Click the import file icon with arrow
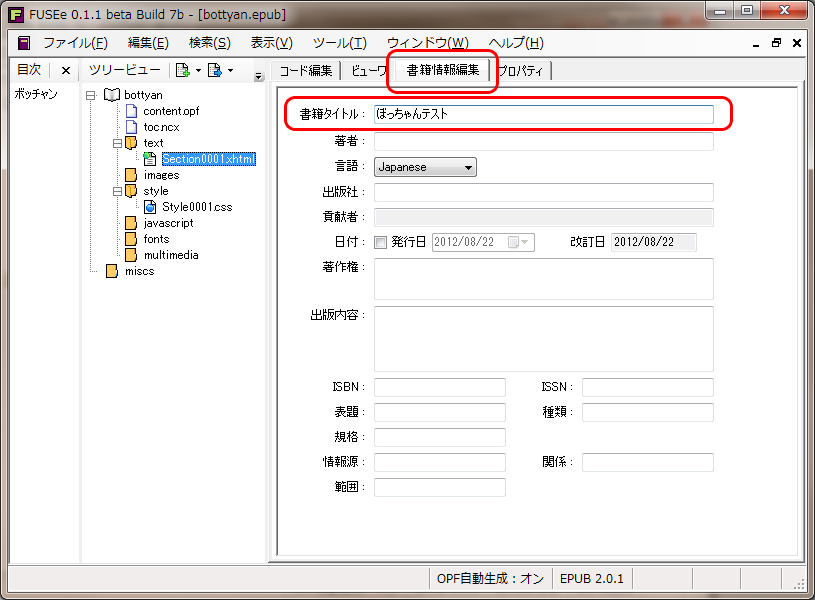 click(213, 70)
